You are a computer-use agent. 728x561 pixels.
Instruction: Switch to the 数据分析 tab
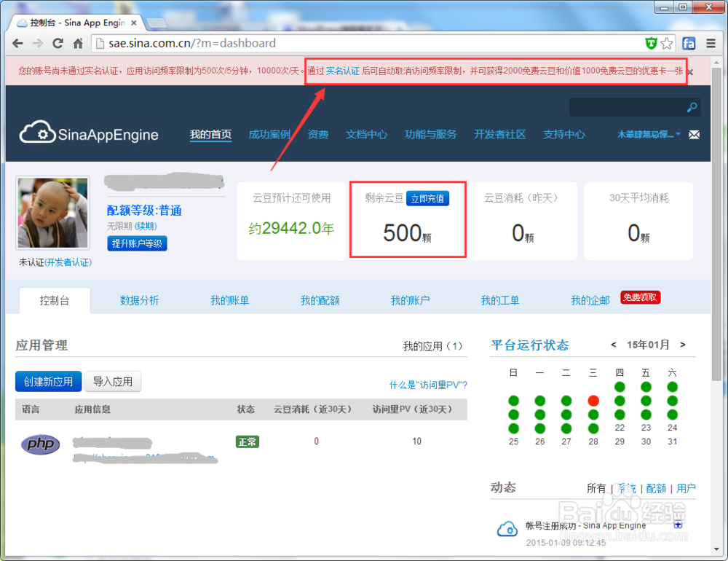coord(139,300)
